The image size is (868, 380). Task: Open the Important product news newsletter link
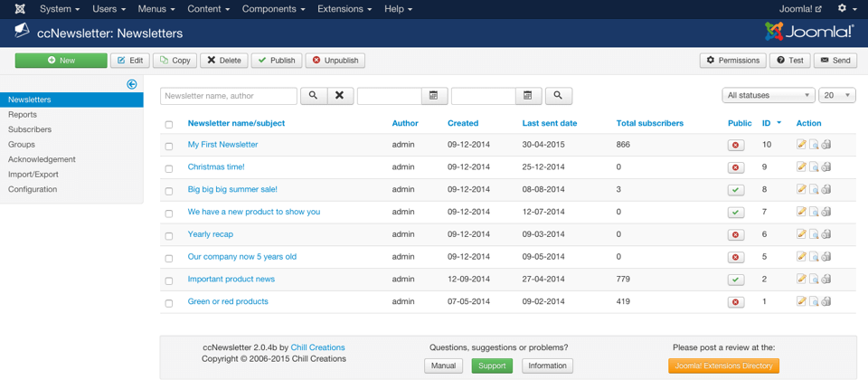pyautogui.click(x=231, y=280)
